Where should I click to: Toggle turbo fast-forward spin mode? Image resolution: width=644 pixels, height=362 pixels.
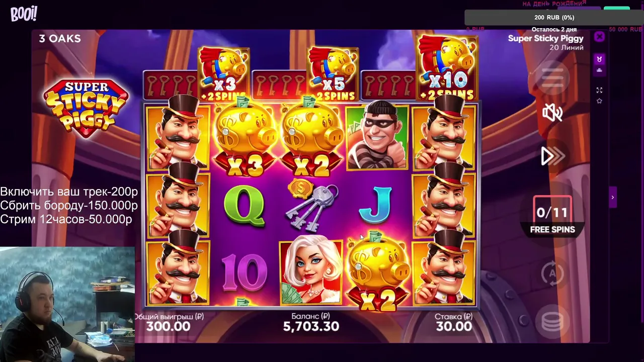pyautogui.click(x=552, y=156)
